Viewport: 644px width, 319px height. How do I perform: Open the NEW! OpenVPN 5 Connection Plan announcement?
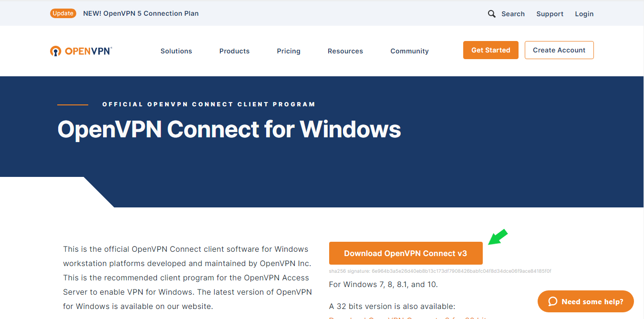coord(141,13)
